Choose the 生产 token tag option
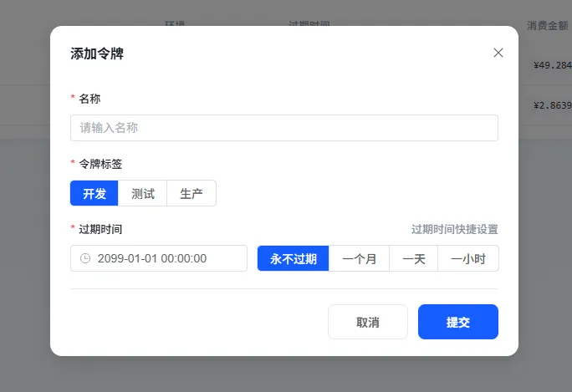This screenshot has height=392, width=572. click(192, 193)
